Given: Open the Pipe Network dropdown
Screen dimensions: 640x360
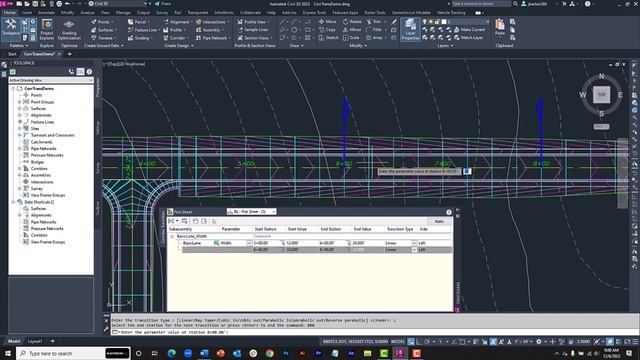Looking at the screenshot, I should [x=213, y=38].
